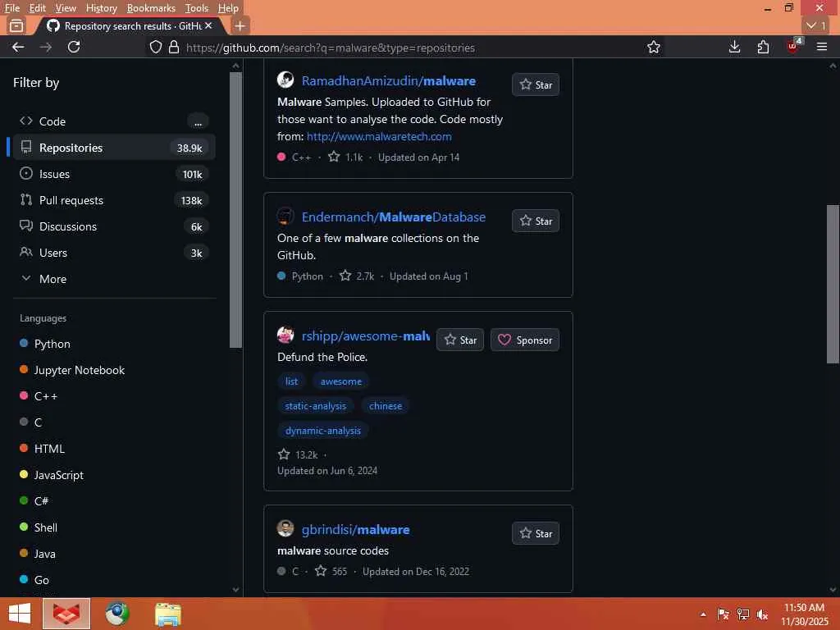Filter results by Pull requests

pos(113,200)
